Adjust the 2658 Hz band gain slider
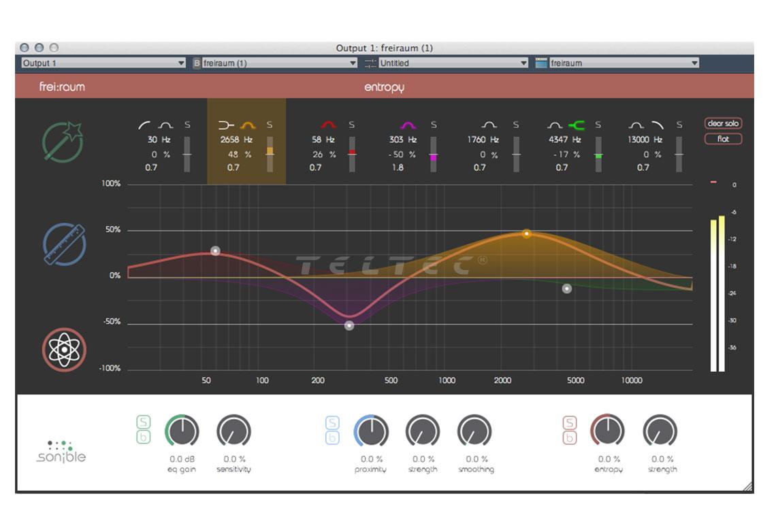This screenshot has width=776, height=532. tap(270, 154)
